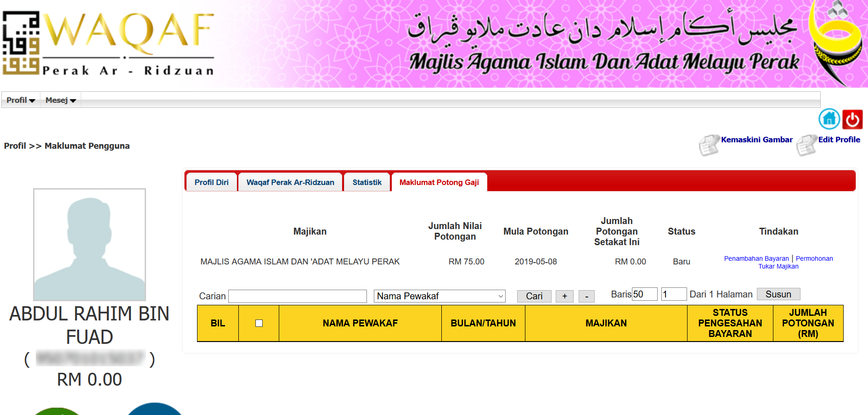Expand the Nama Pewakaf search field dropdown
Viewport: 868px width, 415px height.
coord(440,296)
